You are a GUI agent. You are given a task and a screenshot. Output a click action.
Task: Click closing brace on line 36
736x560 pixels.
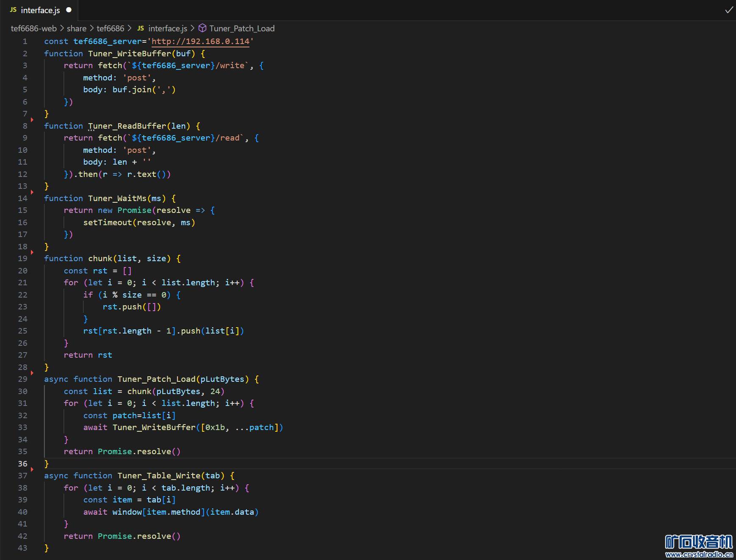click(x=47, y=464)
